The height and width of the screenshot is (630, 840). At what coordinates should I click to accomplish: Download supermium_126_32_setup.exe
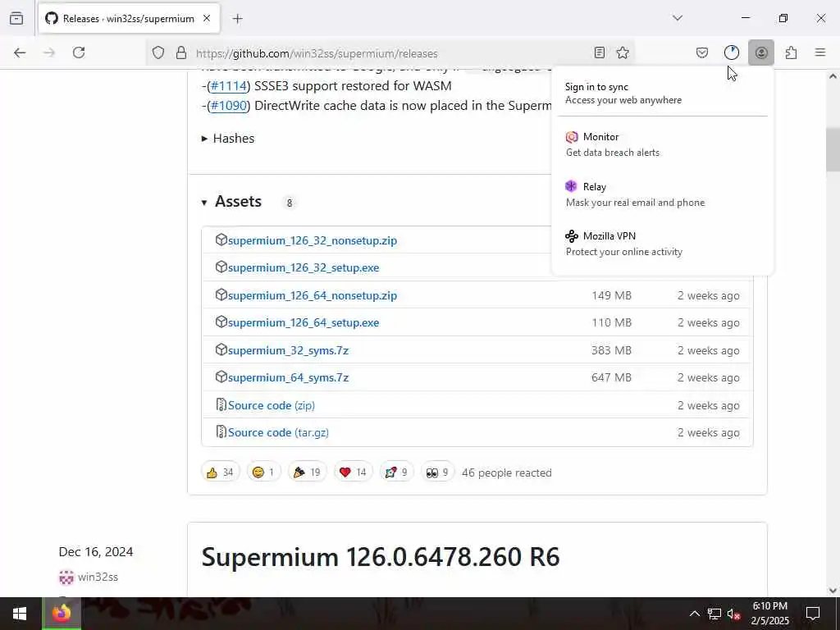point(304,267)
